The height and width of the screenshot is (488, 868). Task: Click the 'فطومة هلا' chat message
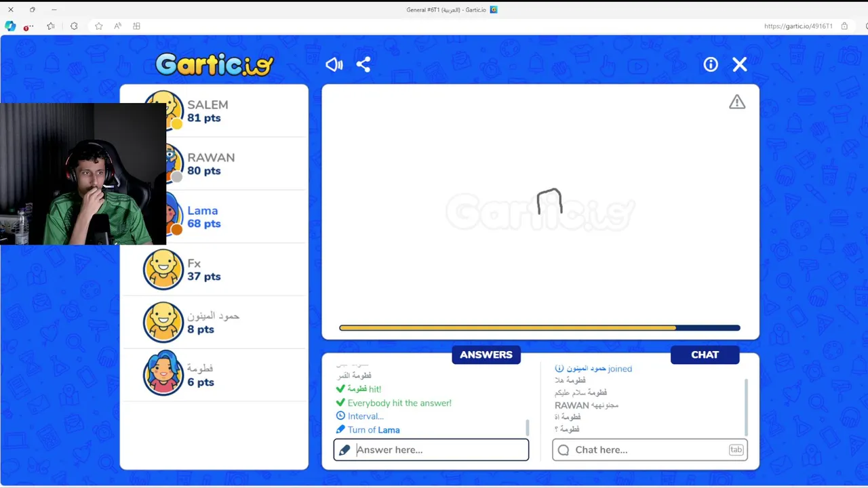coord(570,380)
